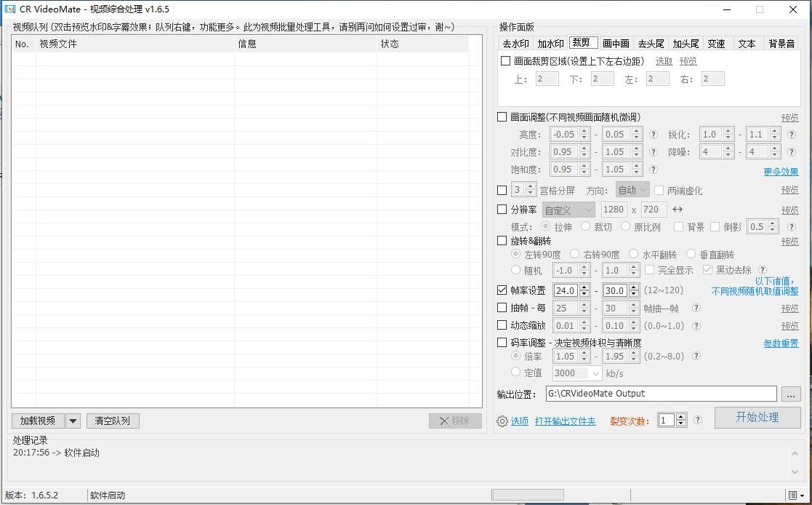812x505 pixels.
Task: Click the gear icon beside 选项
Action: point(502,421)
